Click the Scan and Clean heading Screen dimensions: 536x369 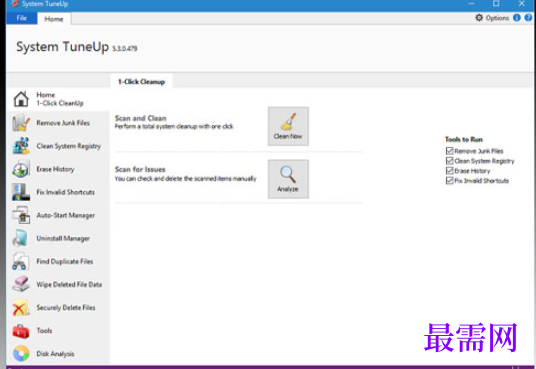point(140,118)
